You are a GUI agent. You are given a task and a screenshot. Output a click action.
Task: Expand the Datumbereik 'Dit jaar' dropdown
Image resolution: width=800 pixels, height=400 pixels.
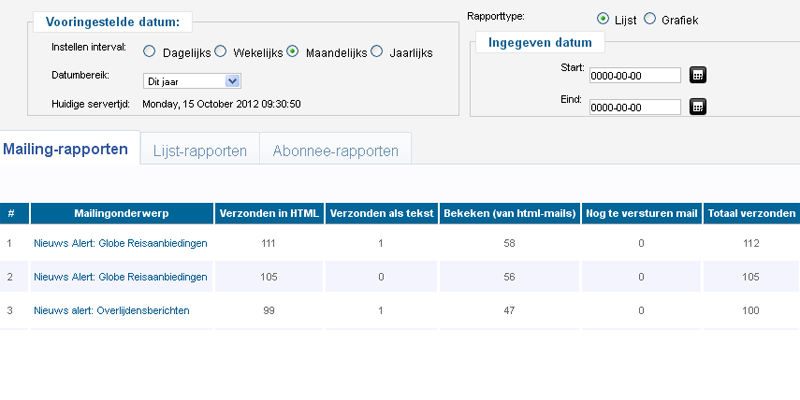pyautogui.click(x=192, y=81)
